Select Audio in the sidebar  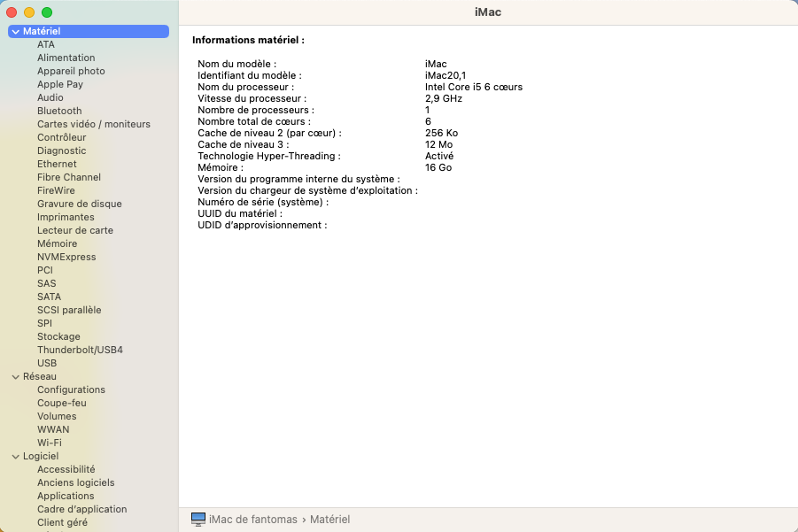(x=50, y=97)
